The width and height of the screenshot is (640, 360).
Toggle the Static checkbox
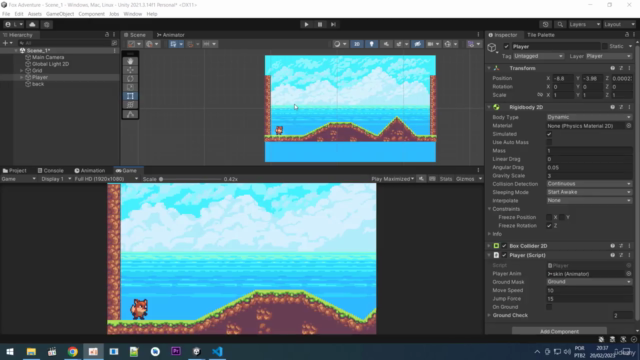pyautogui.click(x=605, y=47)
